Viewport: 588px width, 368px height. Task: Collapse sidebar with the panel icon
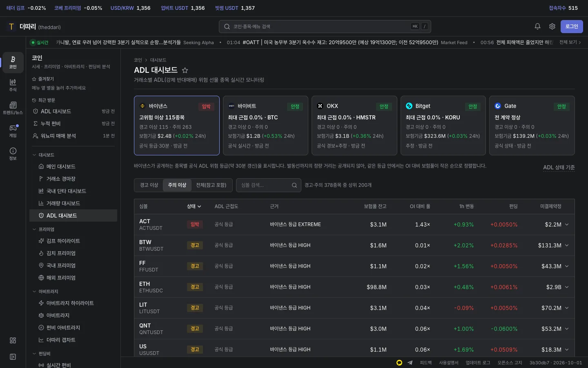[13, 357]
